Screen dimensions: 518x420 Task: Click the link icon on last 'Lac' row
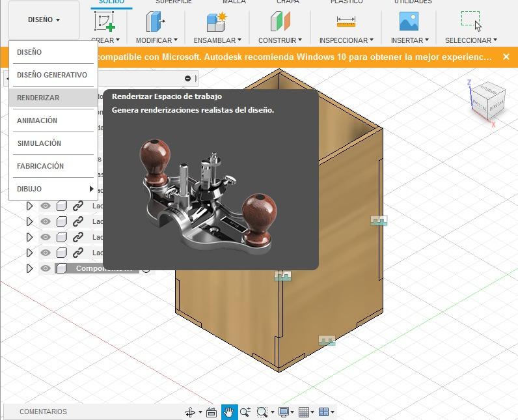[78, 253]
